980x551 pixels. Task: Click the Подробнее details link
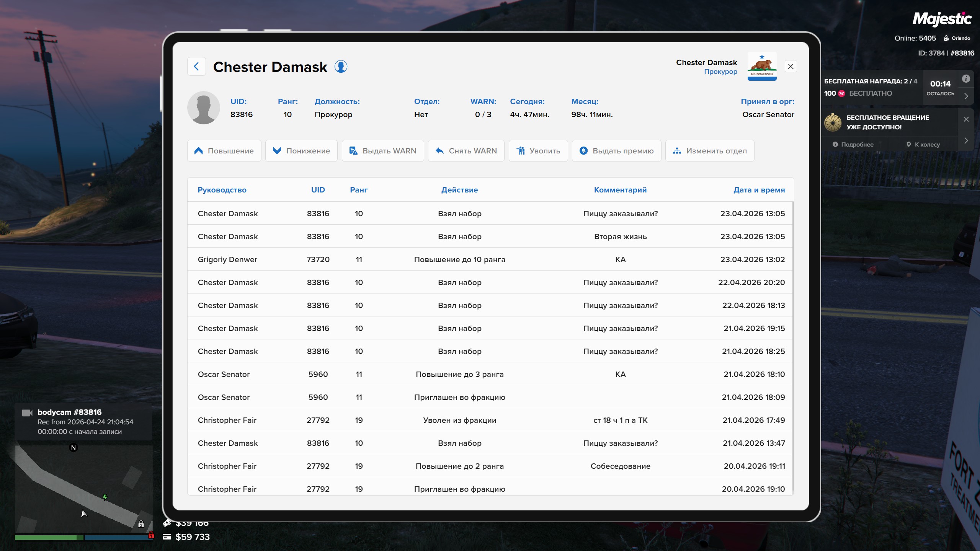click(x=853, y=145)
